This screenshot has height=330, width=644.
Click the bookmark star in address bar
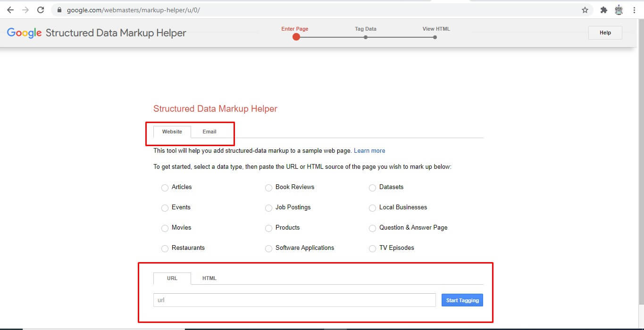[585, 9]
